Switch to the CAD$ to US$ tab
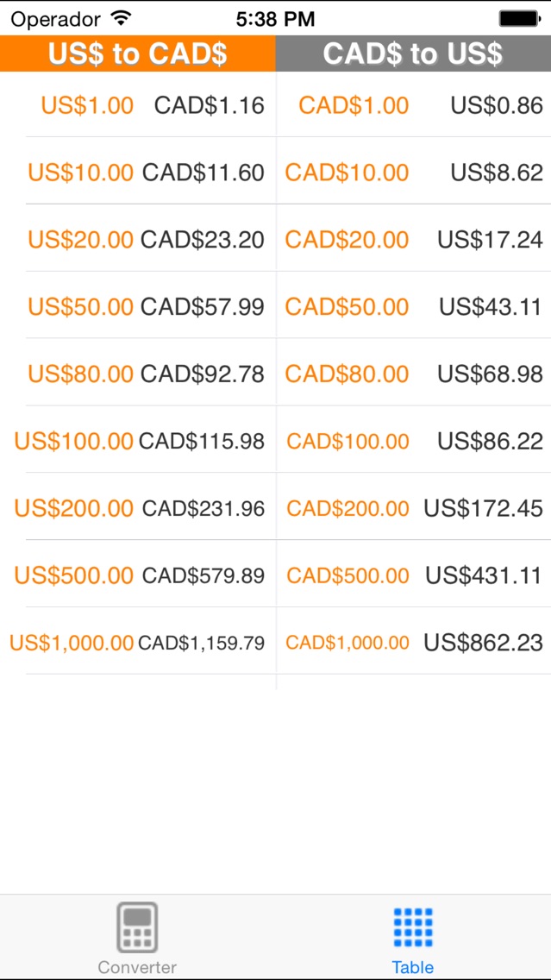 (x=413, y=53)
